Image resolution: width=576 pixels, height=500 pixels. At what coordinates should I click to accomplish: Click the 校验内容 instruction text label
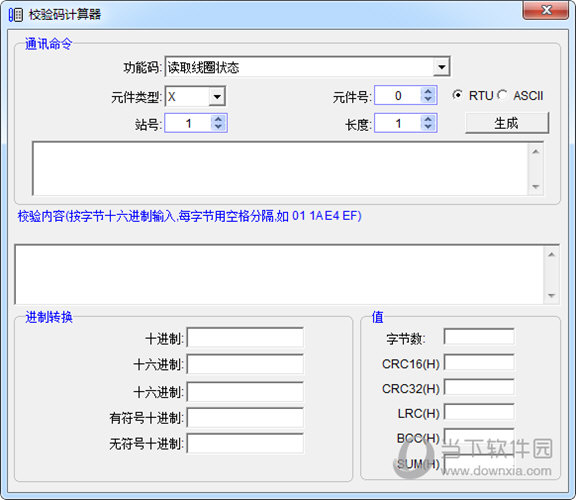tap(190, 216)
